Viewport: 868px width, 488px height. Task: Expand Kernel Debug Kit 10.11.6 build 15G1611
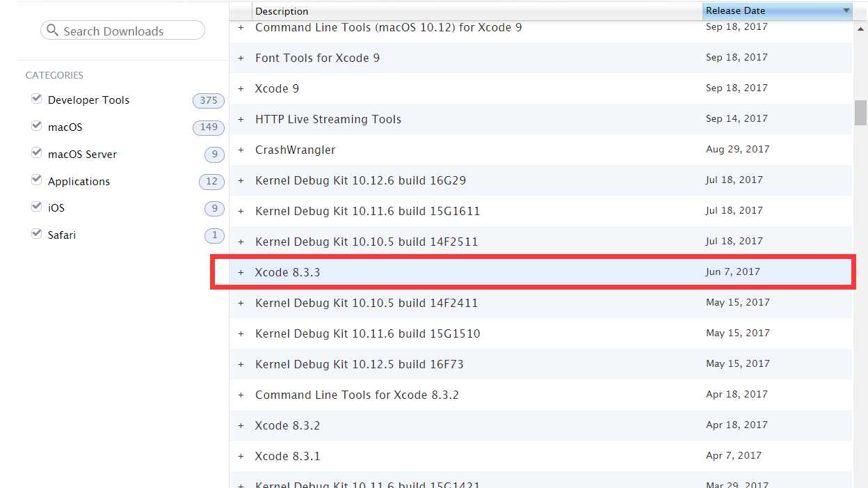241,211
